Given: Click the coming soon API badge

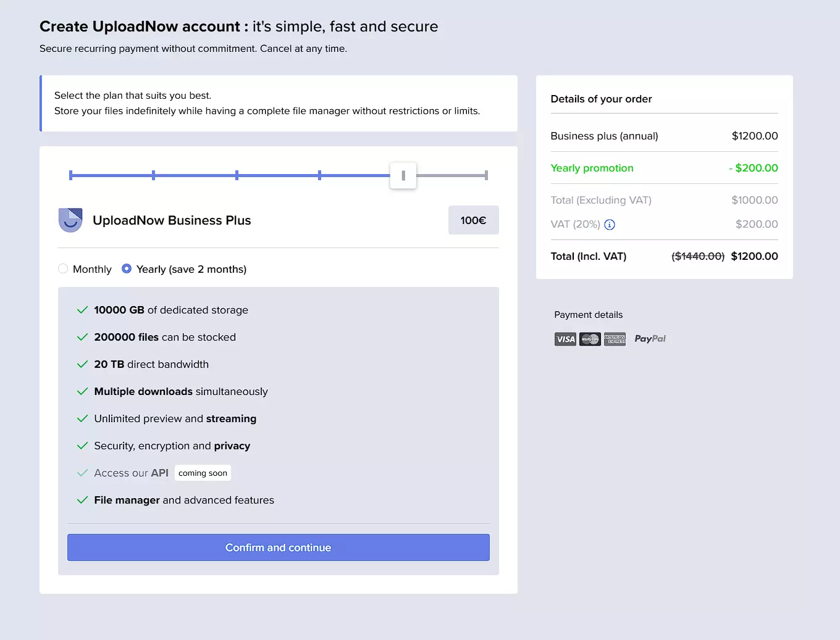Looking at the screenshot, I should (x=203, y=473).
